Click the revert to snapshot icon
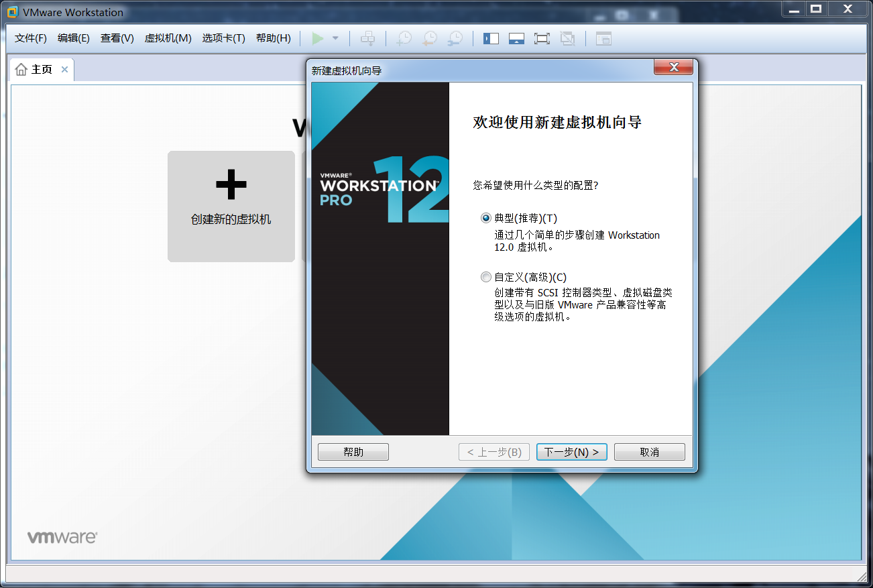 tap(429, 38)
